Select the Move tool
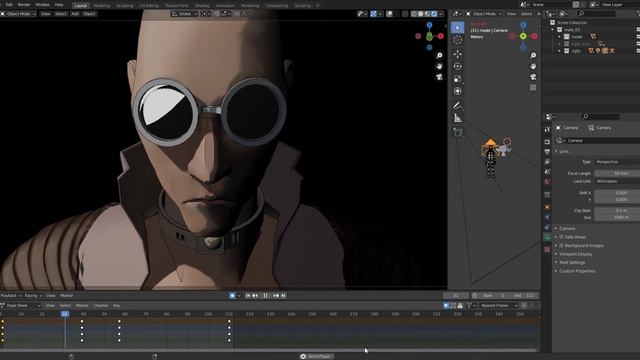Viewport: 640px width, 360px height. tap(458, 54)
